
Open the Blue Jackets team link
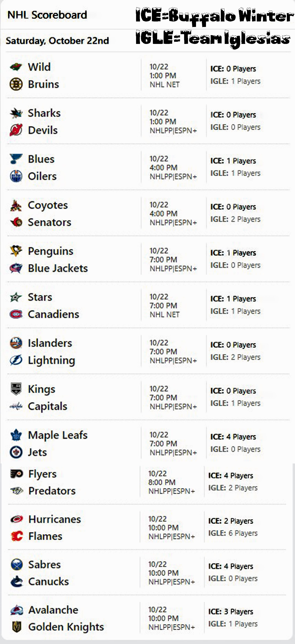pos(58,268)
